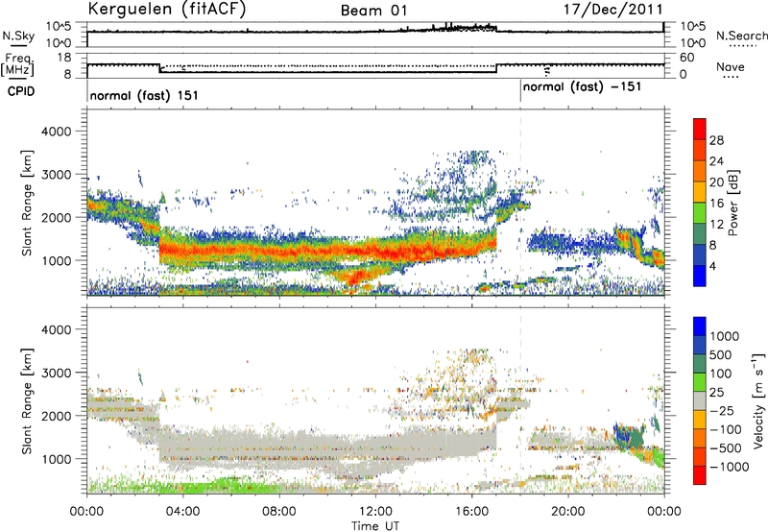Click the "Freq. [MHz]" axis label
The image size is (768, 532).
17,65
